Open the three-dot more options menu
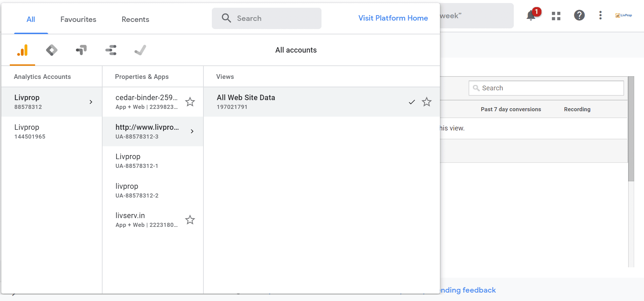Viewport: 644px width, 301px height. 600,15
